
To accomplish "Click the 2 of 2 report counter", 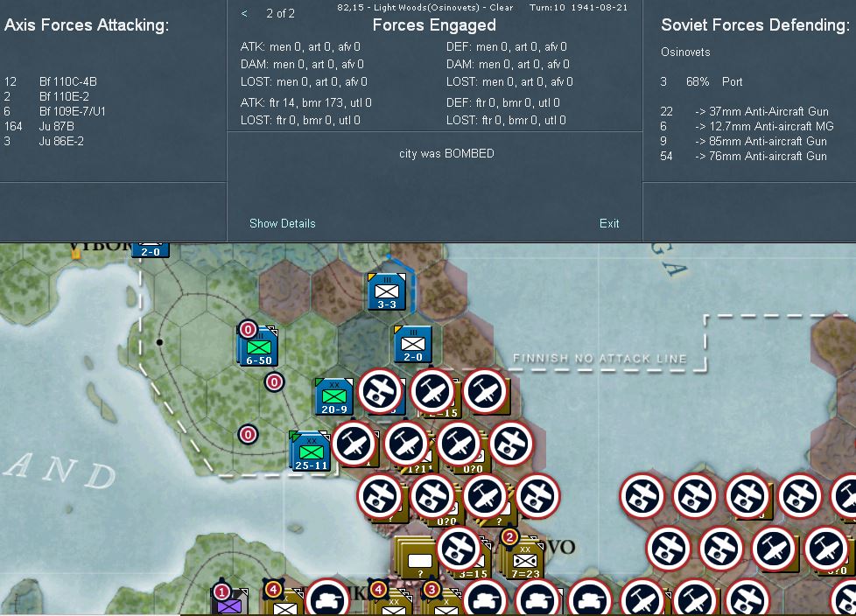I will point(281,14).
